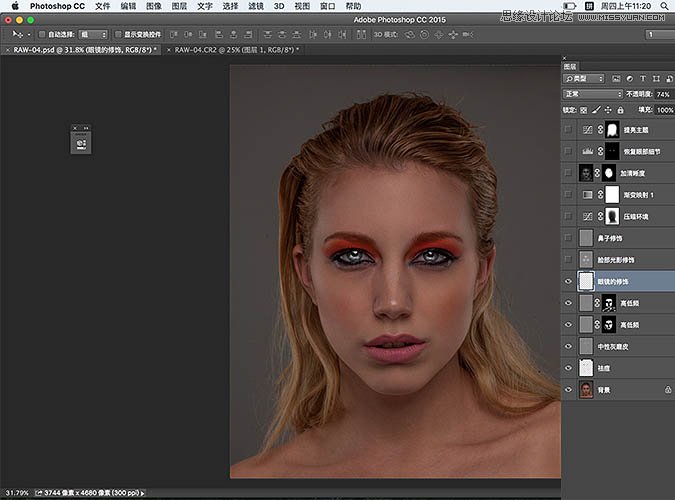
Task: Open the 编辑 menu
Action: click(128, 6)
